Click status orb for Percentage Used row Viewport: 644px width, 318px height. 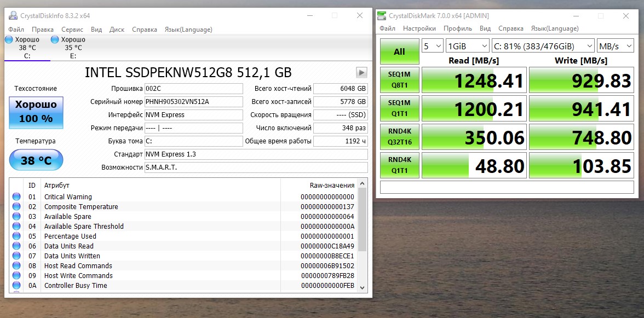click(x=16, y=236)
